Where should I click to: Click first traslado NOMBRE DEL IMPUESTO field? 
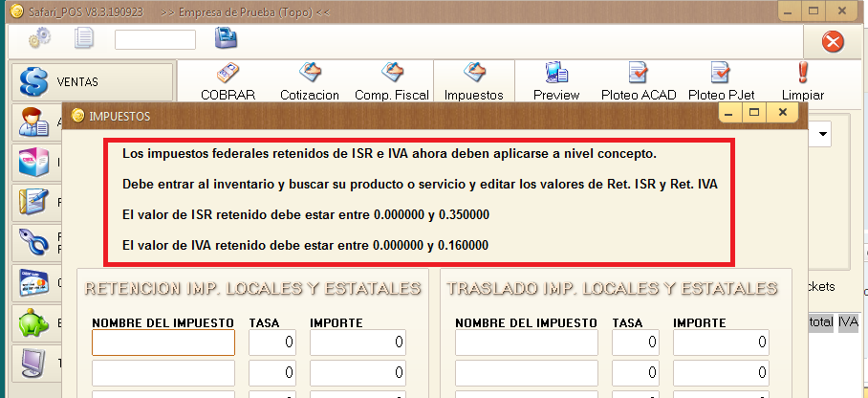pos(527,343)
